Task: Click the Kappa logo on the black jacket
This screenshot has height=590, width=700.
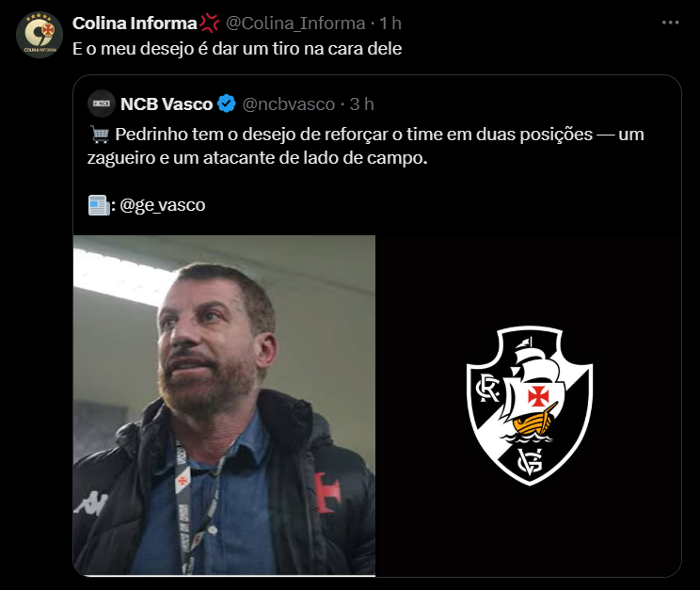Action: pos(91,502)
